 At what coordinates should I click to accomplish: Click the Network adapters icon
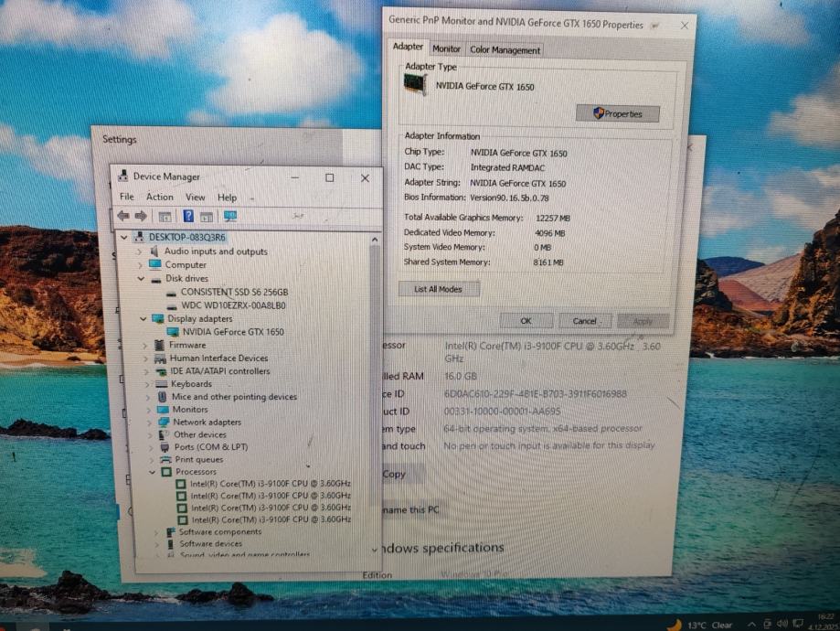164,422
